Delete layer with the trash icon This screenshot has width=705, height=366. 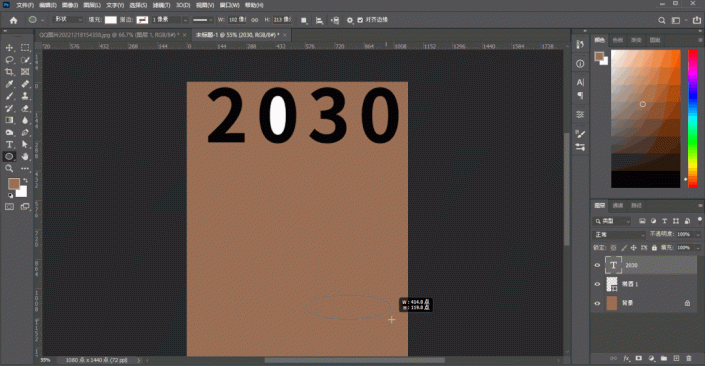(689, 358)
